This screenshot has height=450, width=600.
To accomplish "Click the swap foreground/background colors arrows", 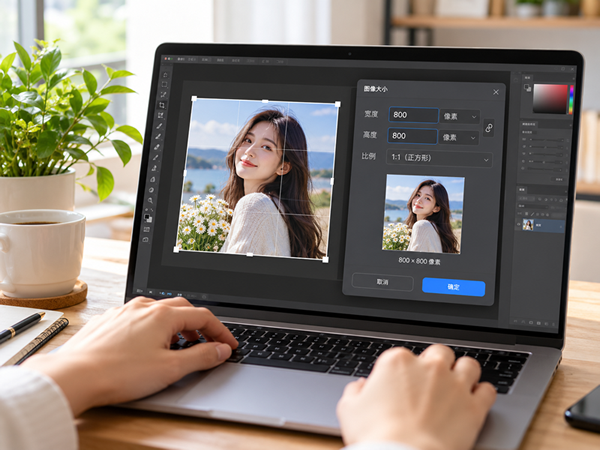I will click(152, 210).
